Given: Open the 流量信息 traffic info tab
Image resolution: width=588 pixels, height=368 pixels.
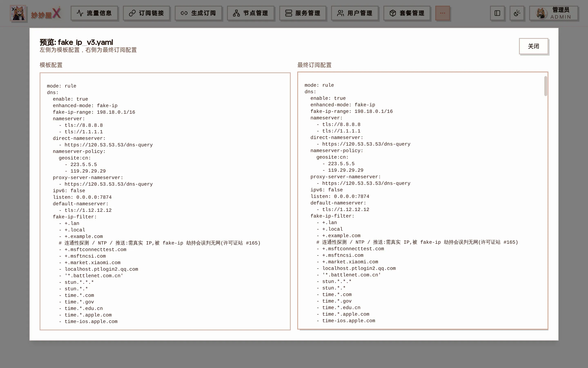Looking at the screenshot, I should [x=94, y=13].
